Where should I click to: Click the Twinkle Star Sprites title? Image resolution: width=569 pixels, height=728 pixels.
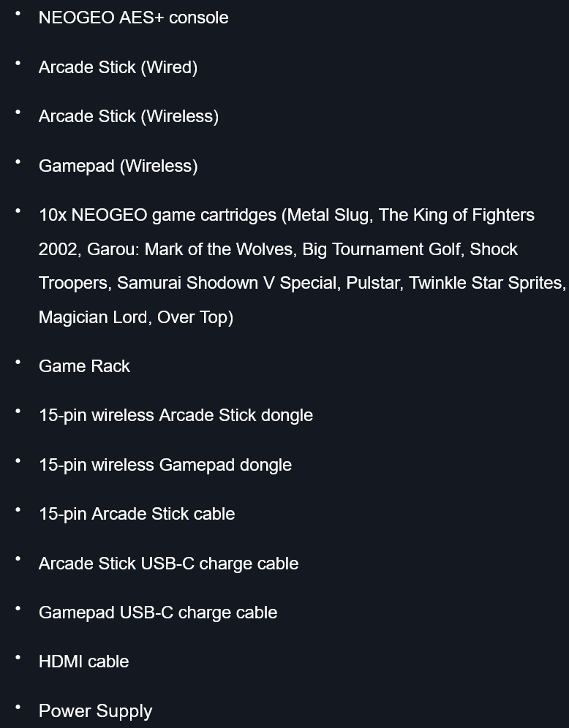(x=486, y=283)
